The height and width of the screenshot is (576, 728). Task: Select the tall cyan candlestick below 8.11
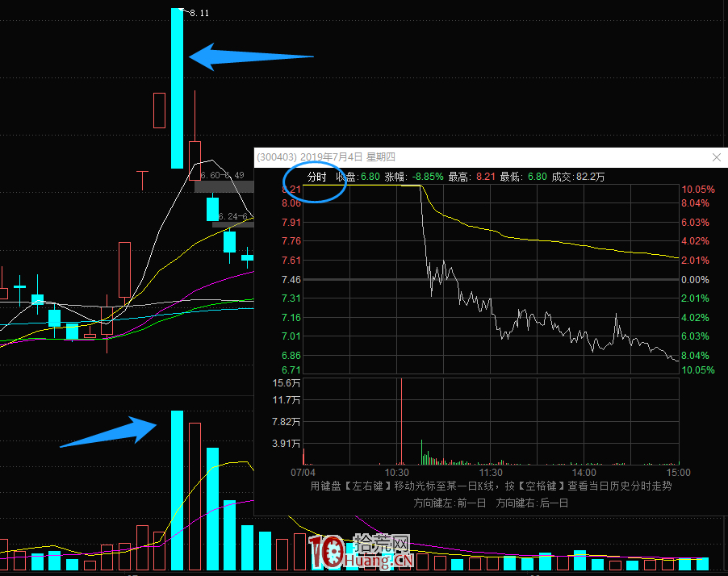point(177,88)
